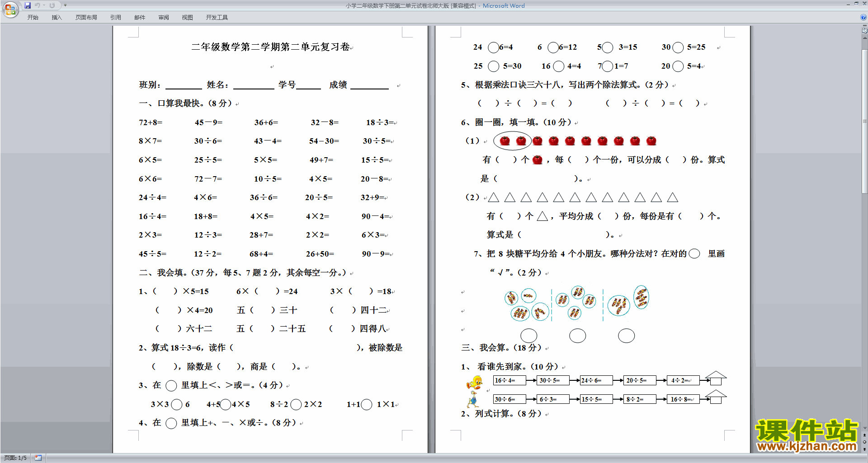Click the equation 54-30=

coord(324,141)
